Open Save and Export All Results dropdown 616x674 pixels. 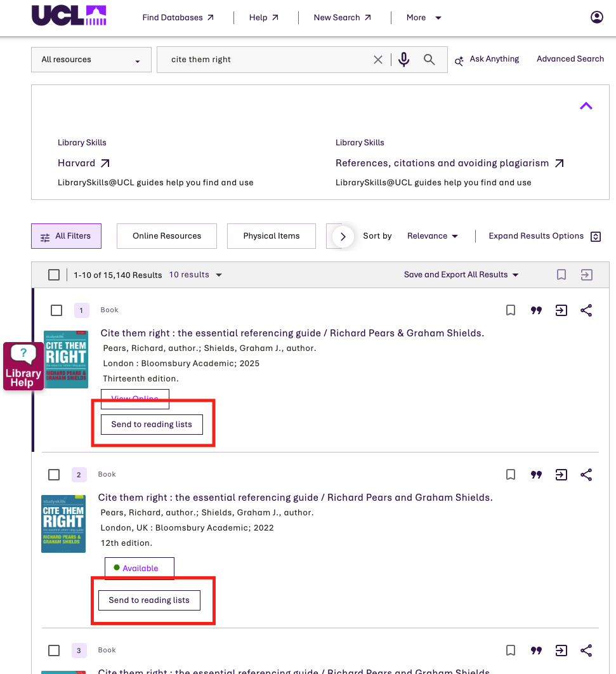(461, 275)
